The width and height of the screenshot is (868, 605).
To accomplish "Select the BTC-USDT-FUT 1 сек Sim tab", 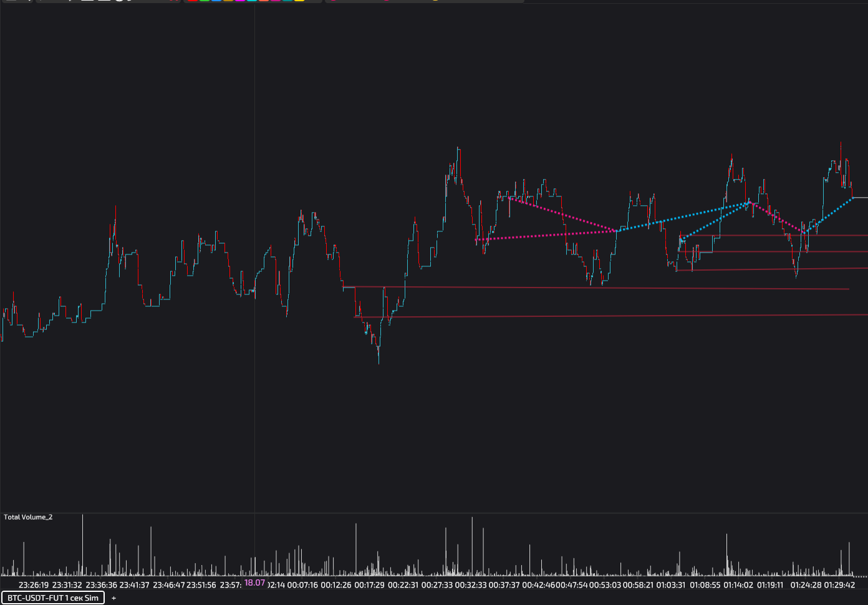I will pos(52,598).
